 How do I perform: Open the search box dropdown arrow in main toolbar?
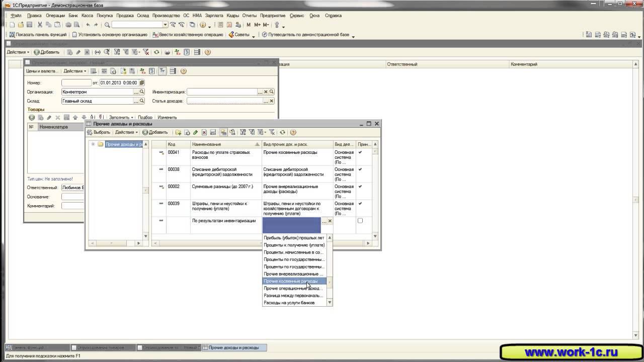[x=165, y=25]
